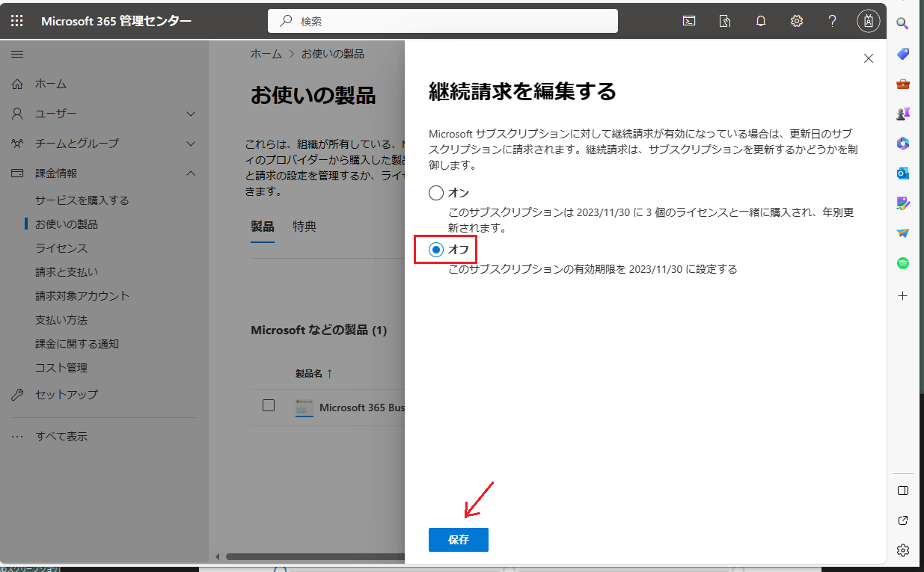Image resolution: width=924 pixels, height=572 pixels.
Task: Add app with sidebar plus icon
Action: coord(903,296)
